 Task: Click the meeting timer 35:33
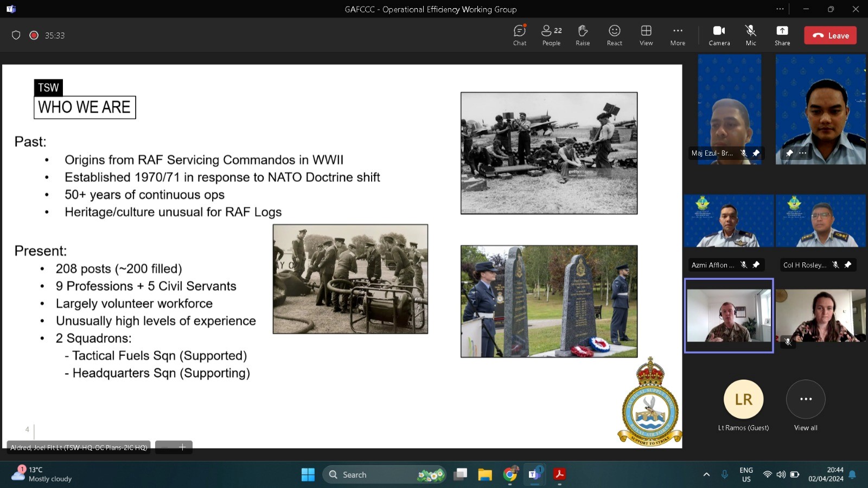point(55,35)
